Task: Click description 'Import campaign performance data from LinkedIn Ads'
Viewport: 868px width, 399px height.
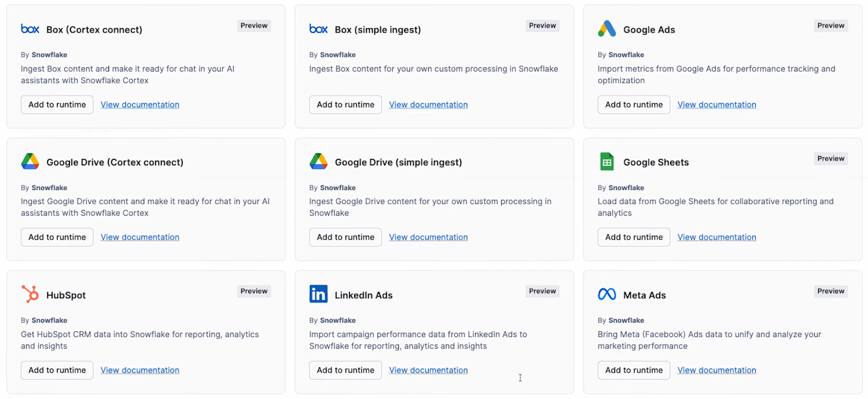Action: 418,340
